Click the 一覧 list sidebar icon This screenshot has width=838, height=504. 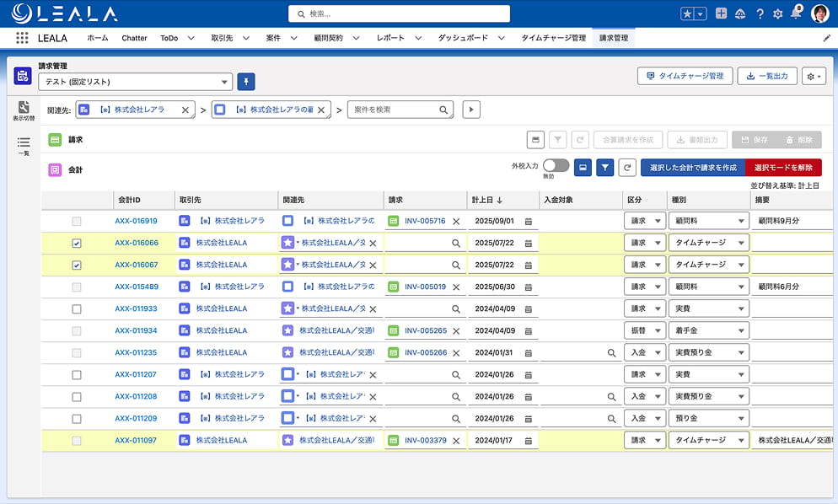[x=24, y=145]
